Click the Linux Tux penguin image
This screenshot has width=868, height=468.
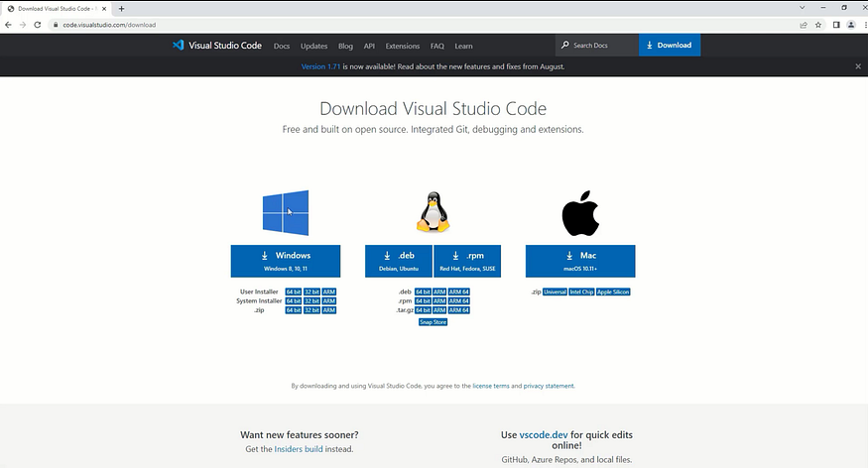tap(433, 212)
